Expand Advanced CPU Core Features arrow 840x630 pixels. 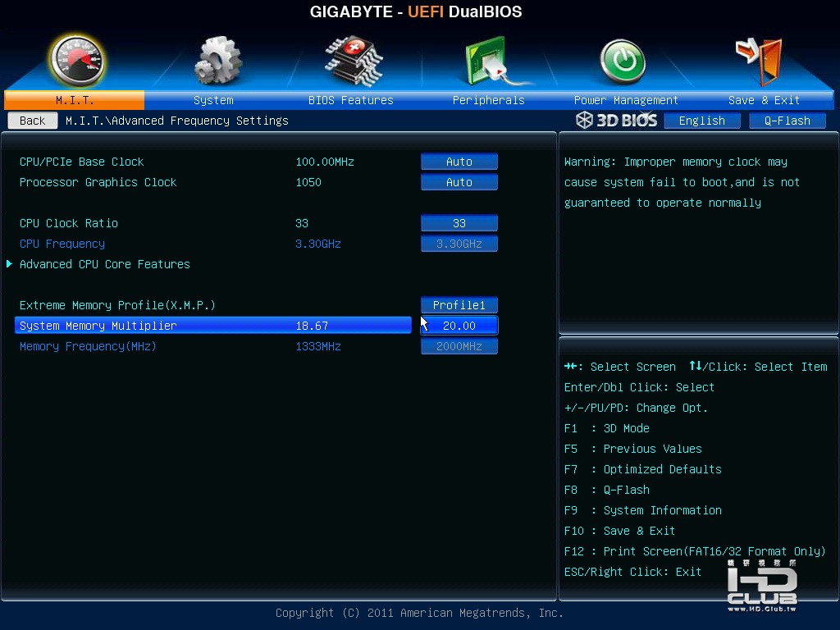click(x=9, y=263)
